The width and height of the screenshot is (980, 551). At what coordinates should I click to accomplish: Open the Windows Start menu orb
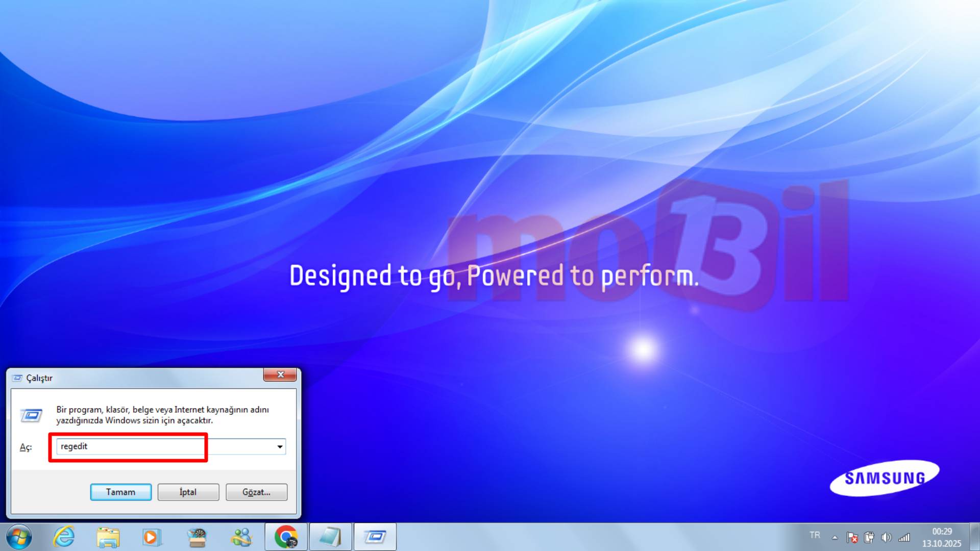pyautogui.click(x=19, y=537)
